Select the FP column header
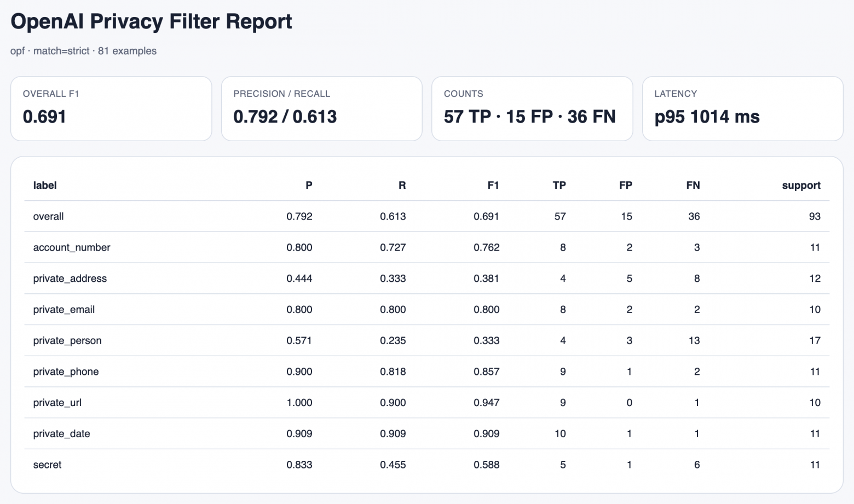The width and height of the screenshot is (854, 504). click(x=625, y=186)
